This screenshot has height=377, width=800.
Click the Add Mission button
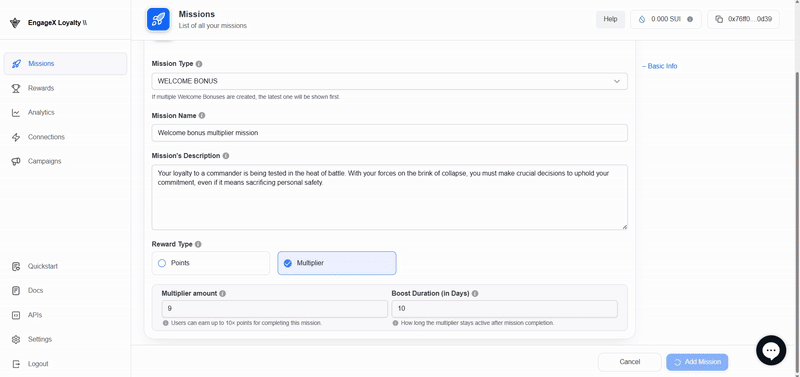point(697,362)
